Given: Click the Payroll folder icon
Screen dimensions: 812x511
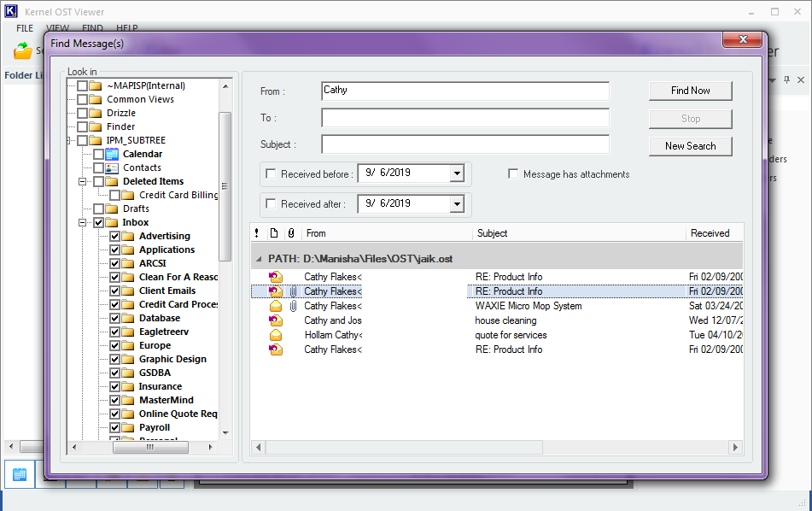Looking at the screenshot, I should pyautogui.click(x=128, y=427).
